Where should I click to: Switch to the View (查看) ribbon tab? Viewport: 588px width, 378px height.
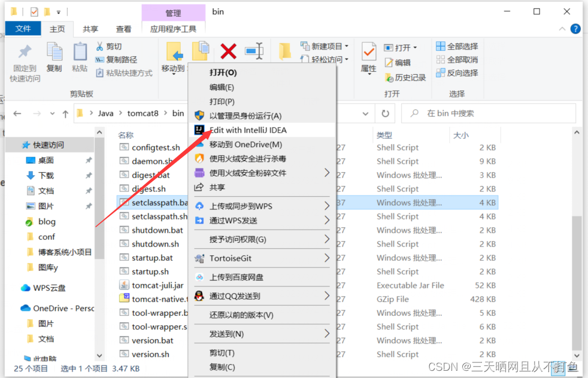click(x=123, y=29)
